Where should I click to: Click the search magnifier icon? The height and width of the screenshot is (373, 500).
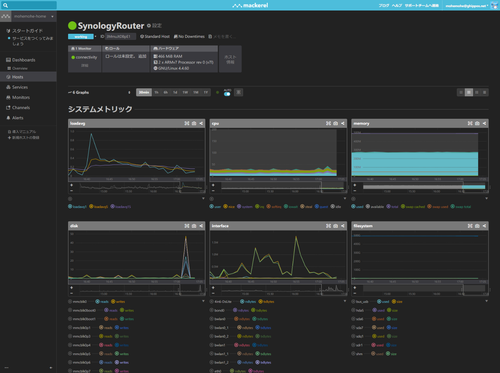(5, 5)
